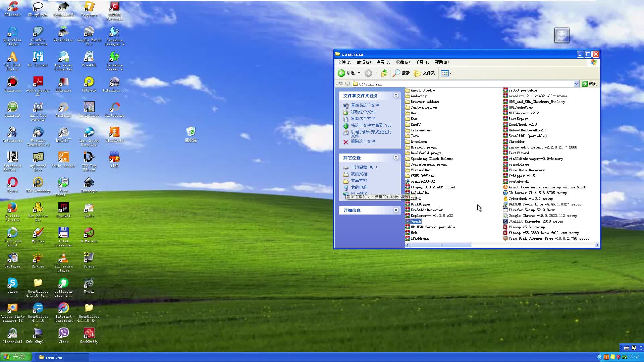Click the 我的电脑 link in sidebar

pos(359,187)
